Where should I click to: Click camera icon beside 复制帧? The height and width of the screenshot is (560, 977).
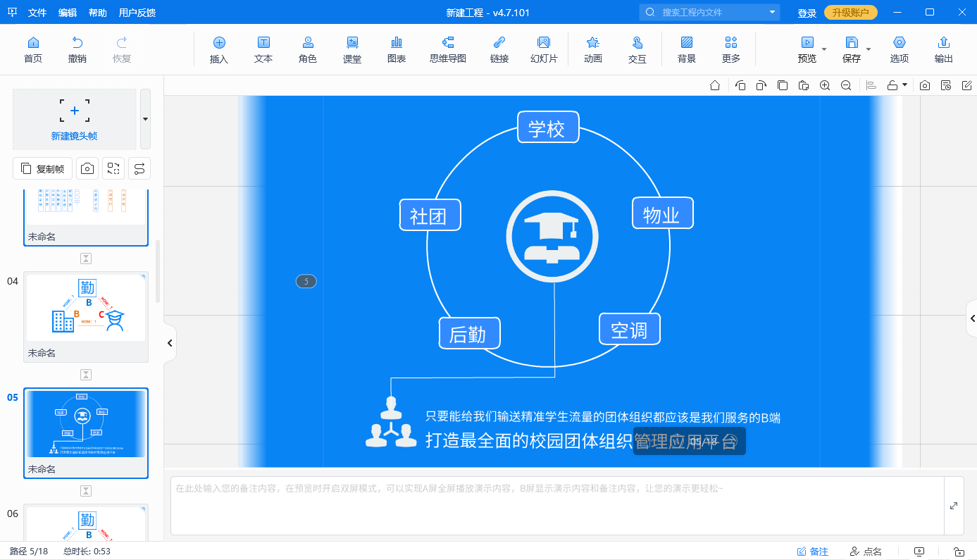pyautogui.click(x=87, y=168)
